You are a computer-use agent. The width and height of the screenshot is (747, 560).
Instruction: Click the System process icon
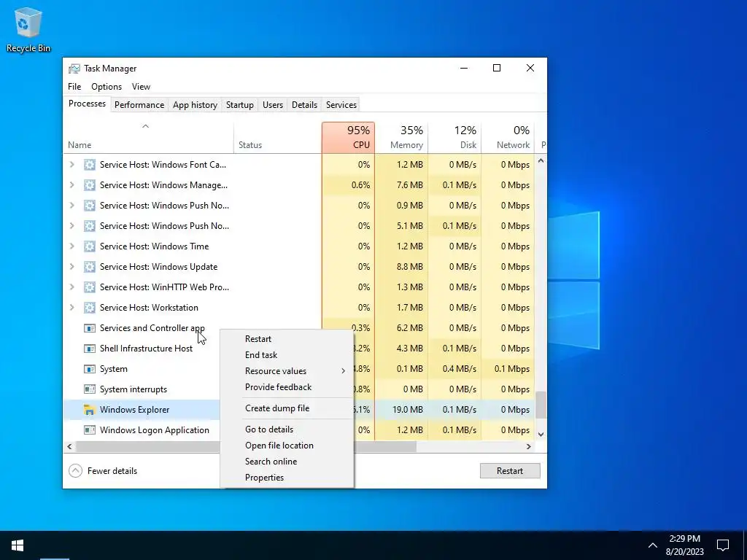pyautogui.click(x=90, y=369)
